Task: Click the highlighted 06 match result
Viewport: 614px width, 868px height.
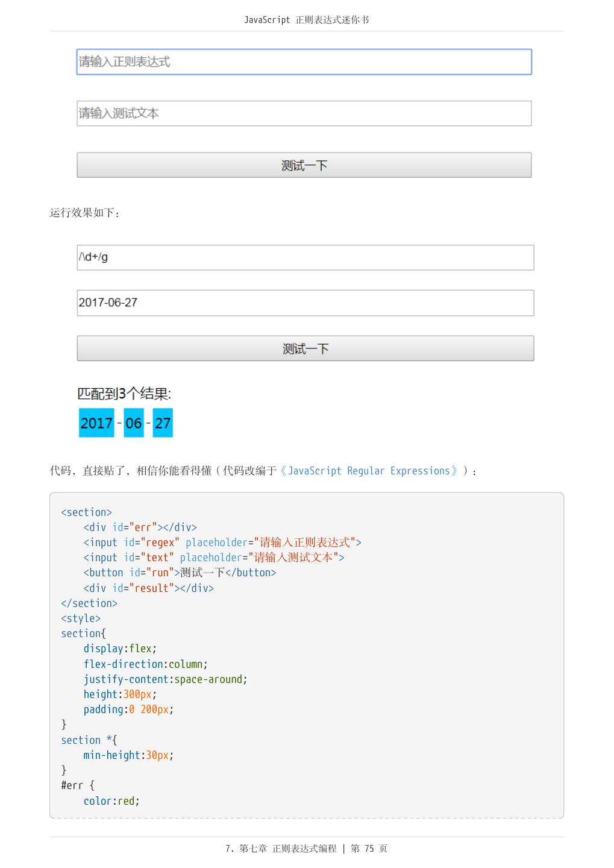Action: pos(134,423)
